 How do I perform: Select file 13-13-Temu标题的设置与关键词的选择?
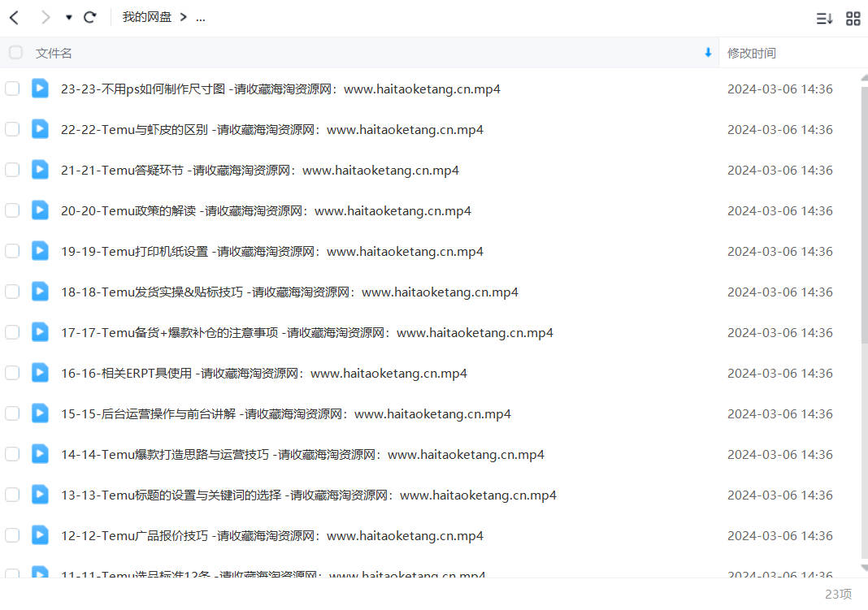[x=308, y=495]
